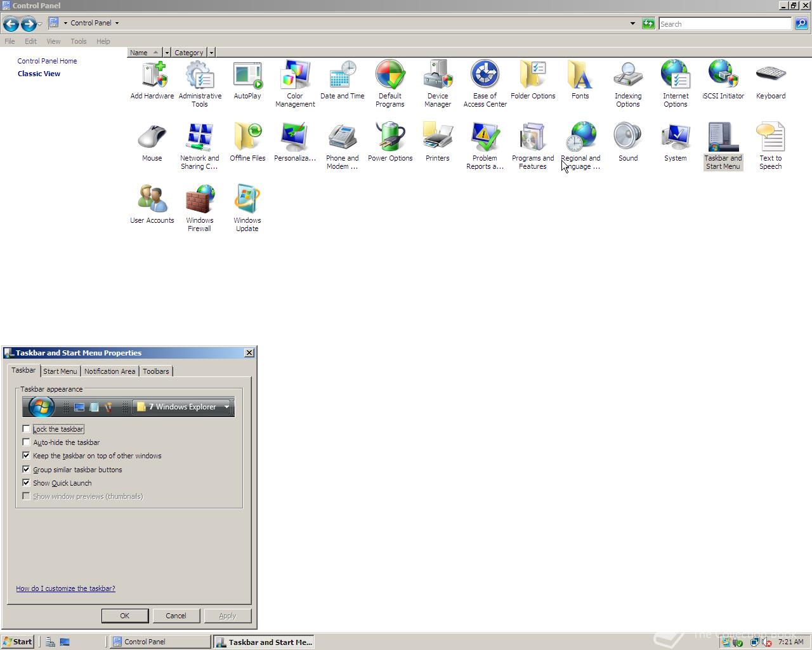Open the Windows Start button

(x=18, y=642)
